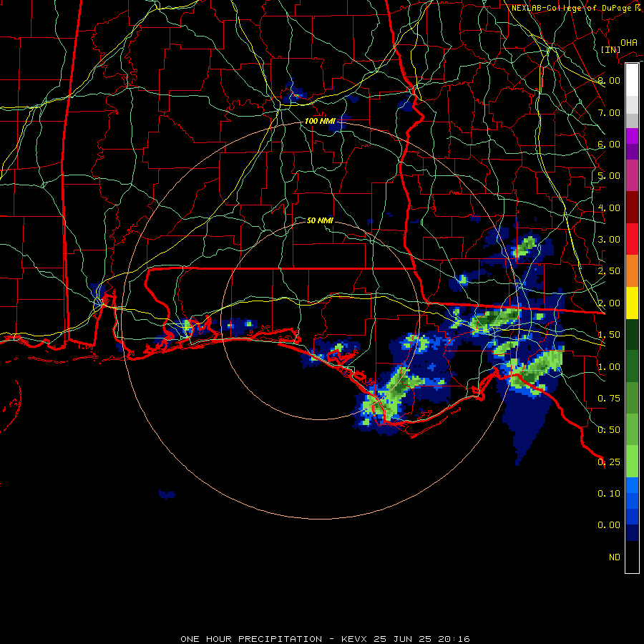Select the pink legend swatch near 5.00

tap(632, 176)
